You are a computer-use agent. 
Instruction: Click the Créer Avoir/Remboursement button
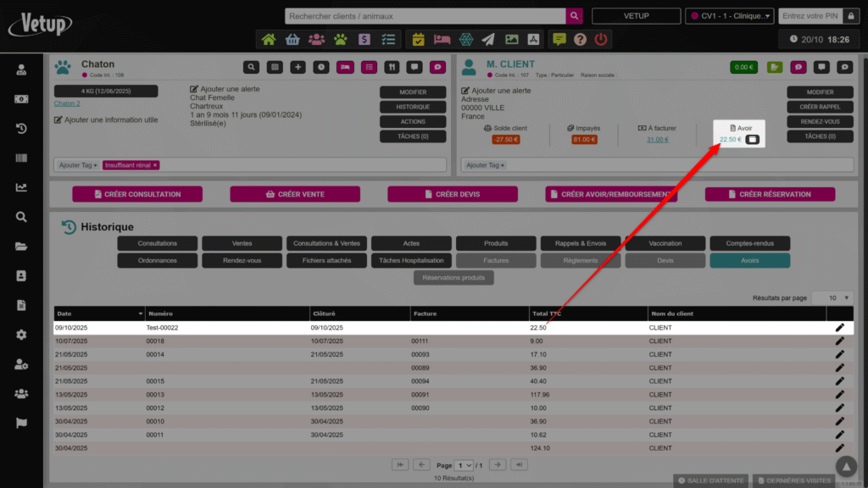[x=611, y=194]
